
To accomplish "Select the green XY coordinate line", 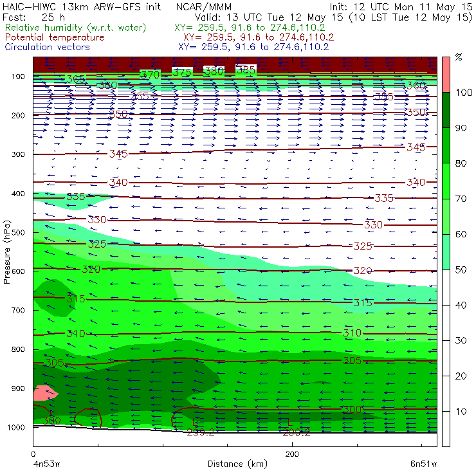I will pos(250,28).
